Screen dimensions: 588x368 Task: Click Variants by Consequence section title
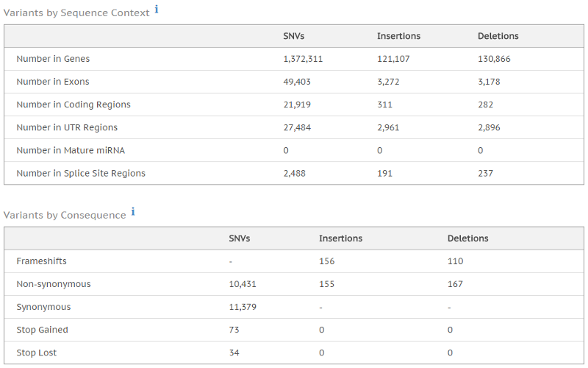(x=65, y=215)
